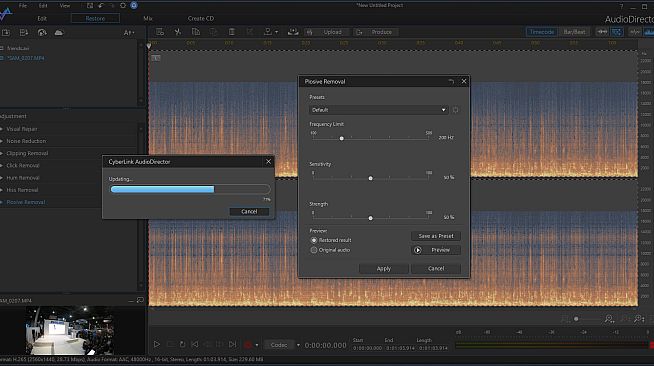
Task: Click Cancel in Plosive Removal dialog
Action: point(436,269)
